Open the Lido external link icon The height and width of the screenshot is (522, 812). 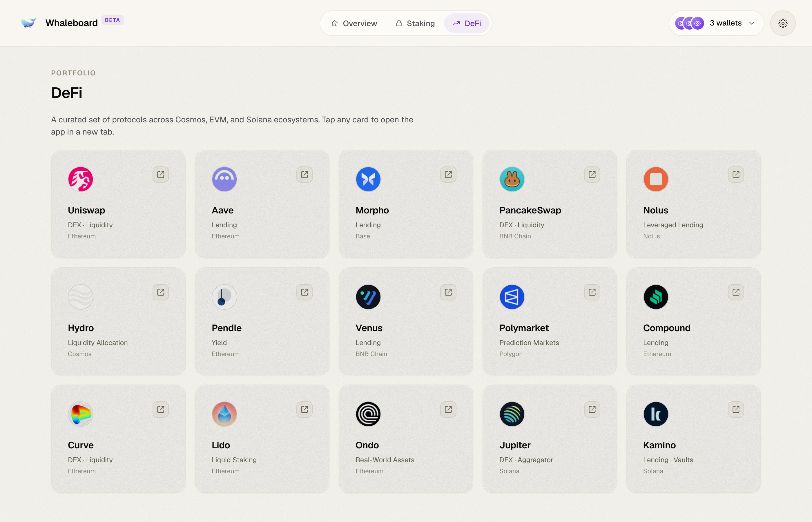tap(304, 409)
